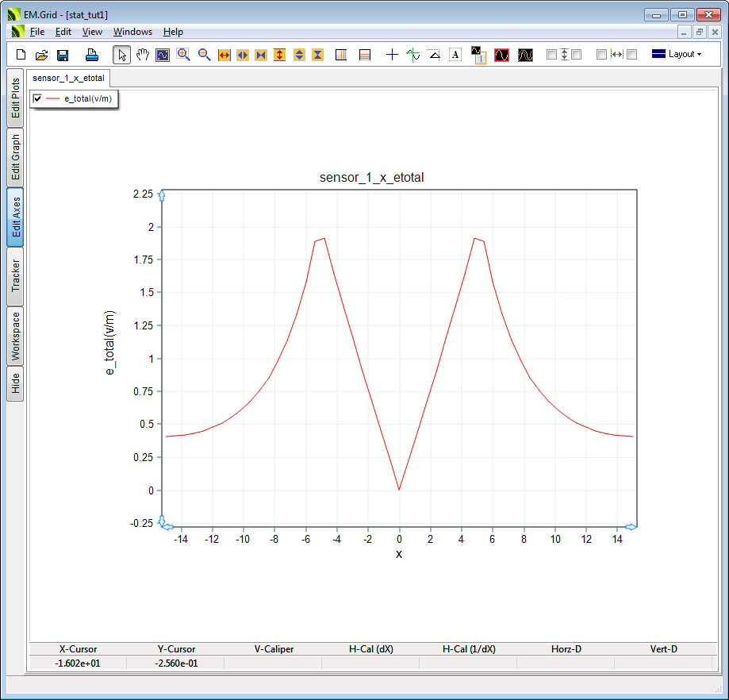Screen dimensions: 729x700
Task: Save the plot with the floppy disk icon
Action: tap(63, 55)
